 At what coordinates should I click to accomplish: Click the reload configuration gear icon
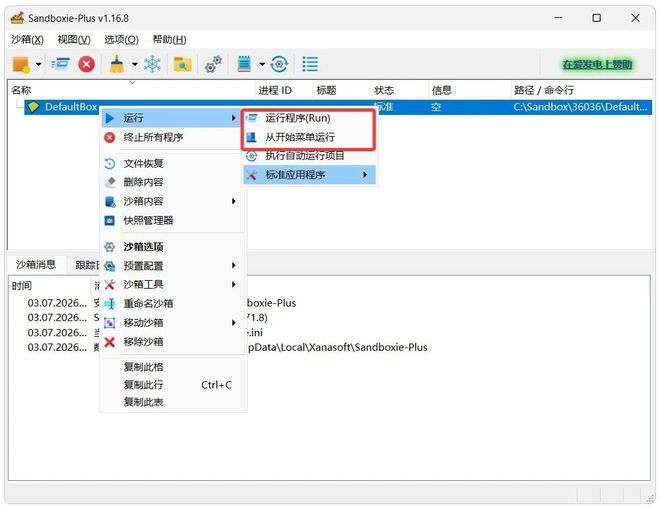279,64
